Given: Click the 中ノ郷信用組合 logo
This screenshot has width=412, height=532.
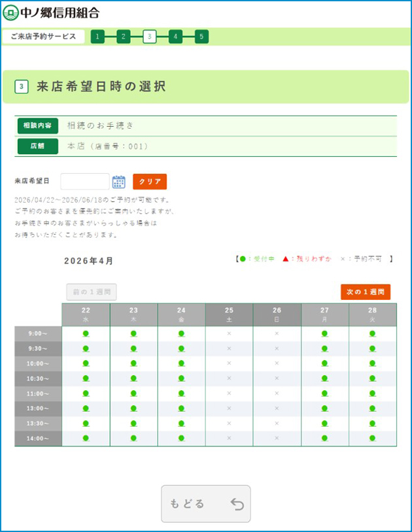Looking at the screenshot, I should [51, 12].
